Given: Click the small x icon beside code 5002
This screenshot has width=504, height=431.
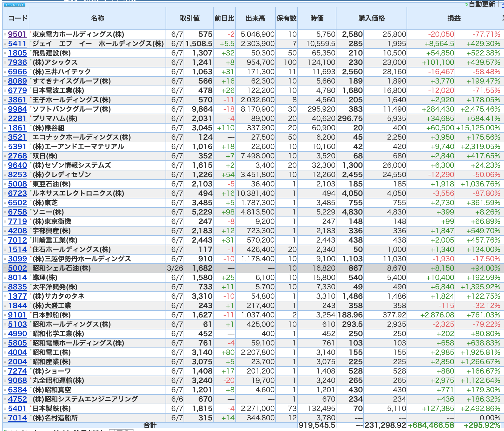Looking at the screenshot, I should tap(5, 268).
